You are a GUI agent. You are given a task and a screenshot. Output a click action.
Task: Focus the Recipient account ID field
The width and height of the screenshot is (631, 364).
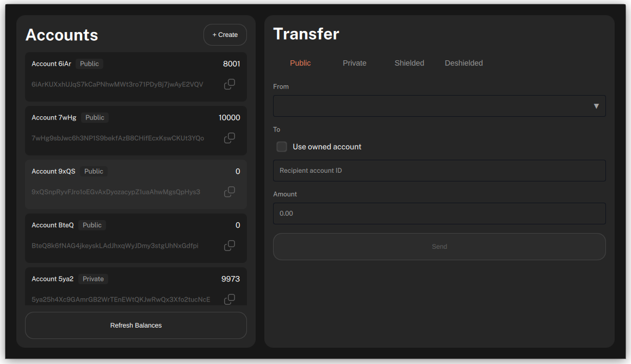point(439,171)
